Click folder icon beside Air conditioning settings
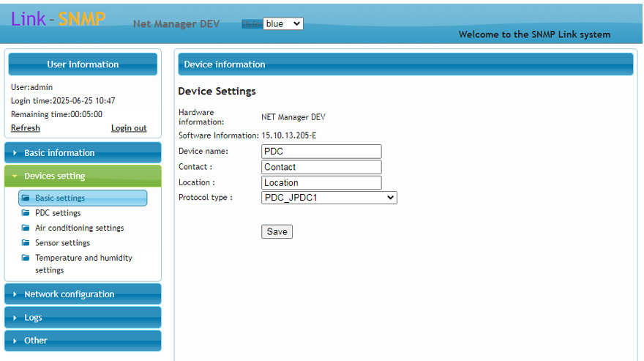This screenshot has width=644, height=361. tap(26, 228)
